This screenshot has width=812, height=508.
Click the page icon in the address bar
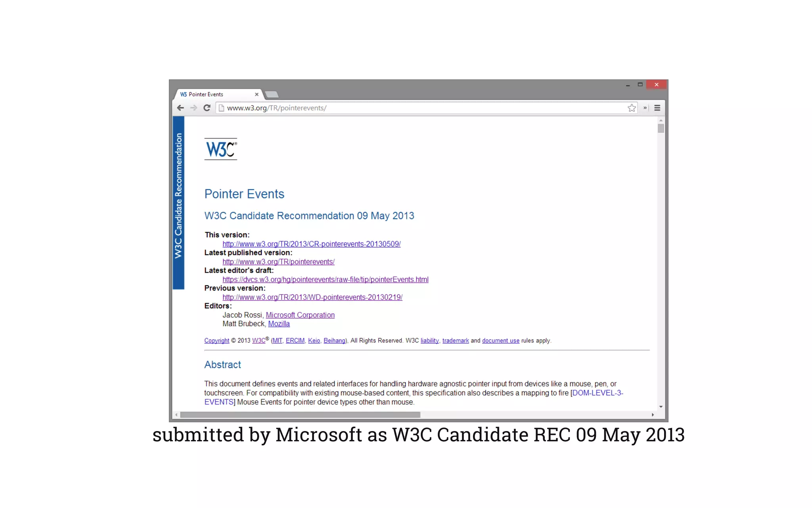pyautogui.click(x=221, y=108)
